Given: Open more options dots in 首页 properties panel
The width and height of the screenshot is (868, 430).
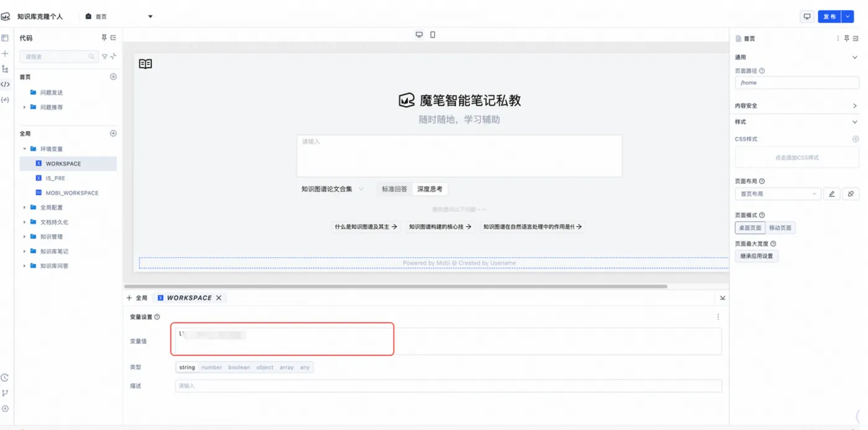Looking at the screenshot, I should click(838, 38).
